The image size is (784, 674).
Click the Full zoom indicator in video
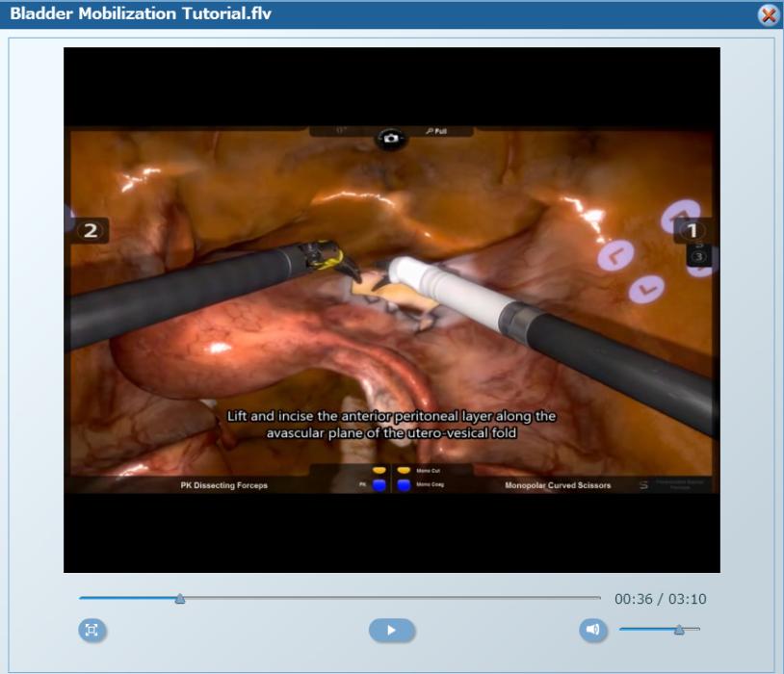436,131
